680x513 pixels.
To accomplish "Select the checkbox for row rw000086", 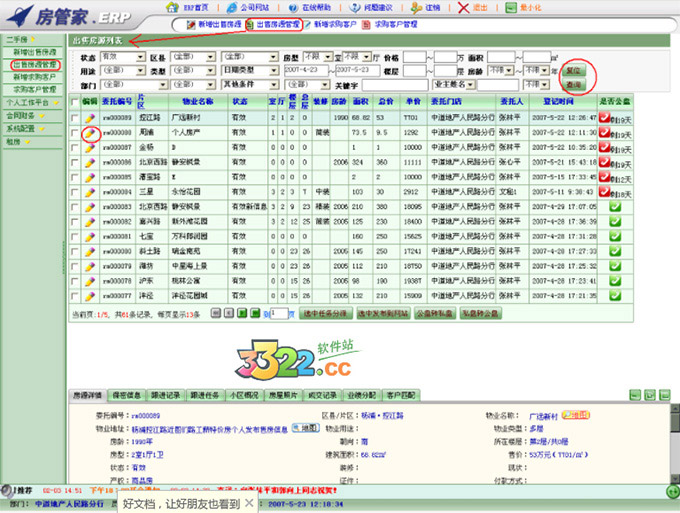I will [x=76, y=161].
